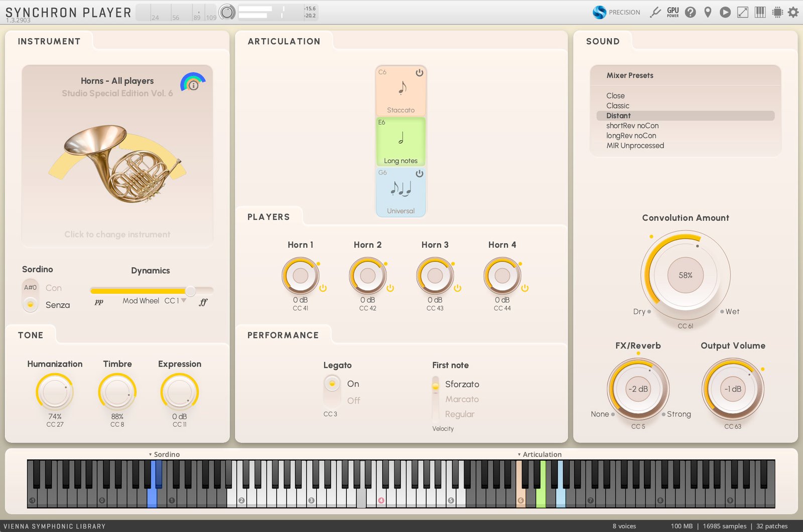Open help via the question mark icon

click(691, 13)
